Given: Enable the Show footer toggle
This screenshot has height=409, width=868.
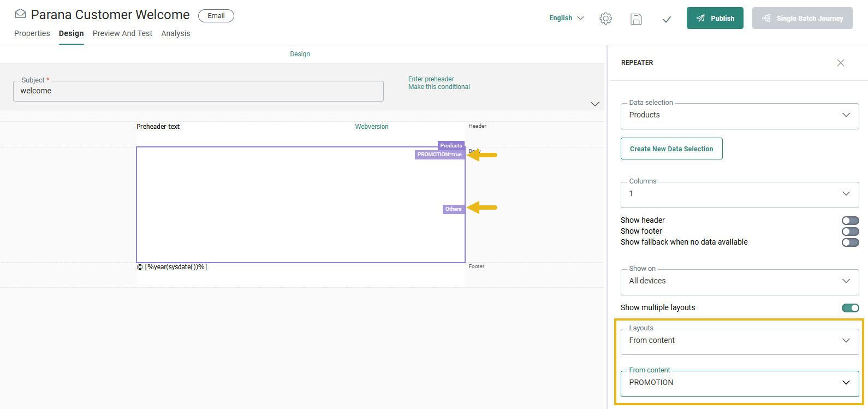Looking at the screenshot, I should [850, 232].
